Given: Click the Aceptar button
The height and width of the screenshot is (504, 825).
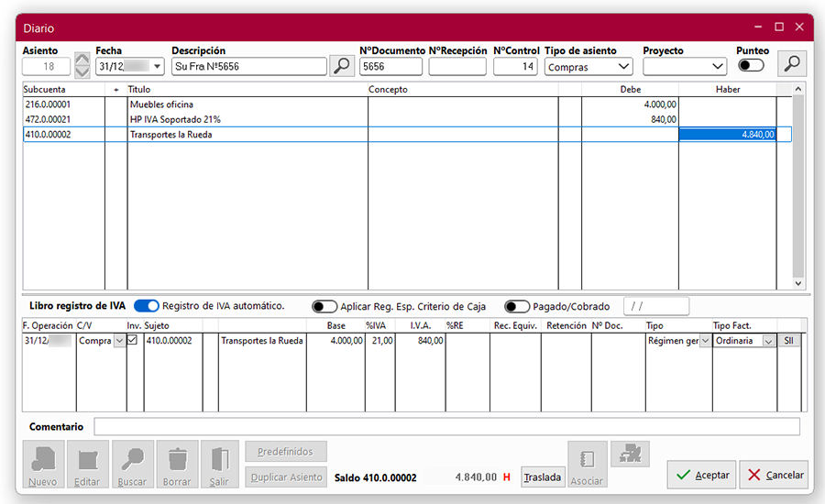Looking at the screenshot, I should pos(701,475).
